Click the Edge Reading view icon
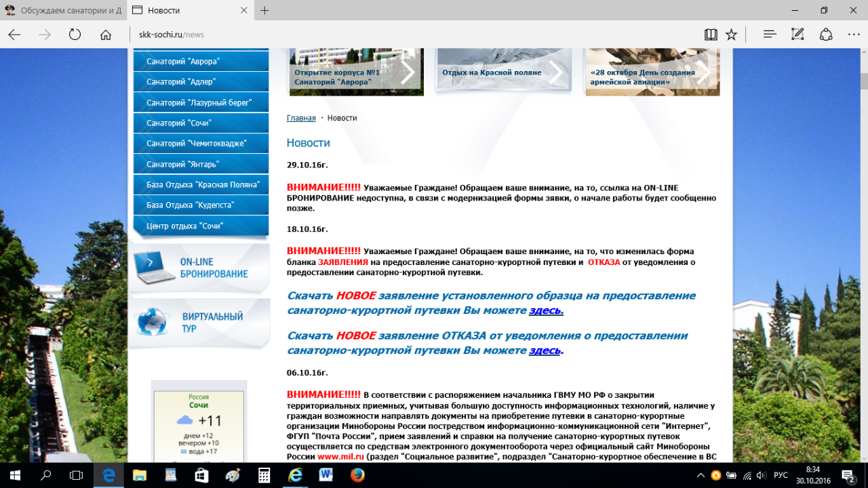 [x=711, y=35]
